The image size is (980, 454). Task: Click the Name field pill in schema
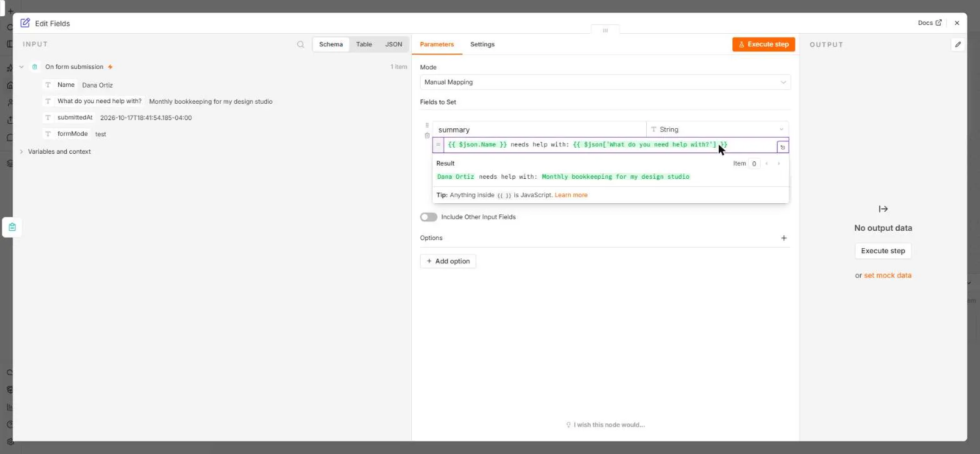[x=60, y=84]
